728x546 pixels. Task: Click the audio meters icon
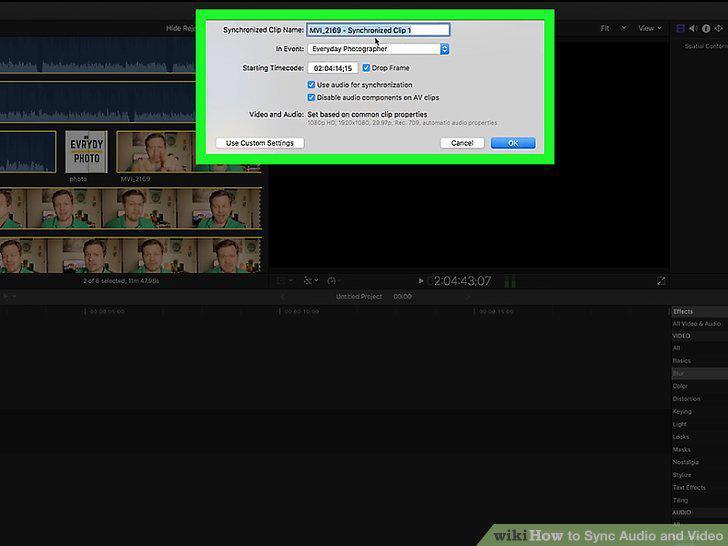(510, 281)
